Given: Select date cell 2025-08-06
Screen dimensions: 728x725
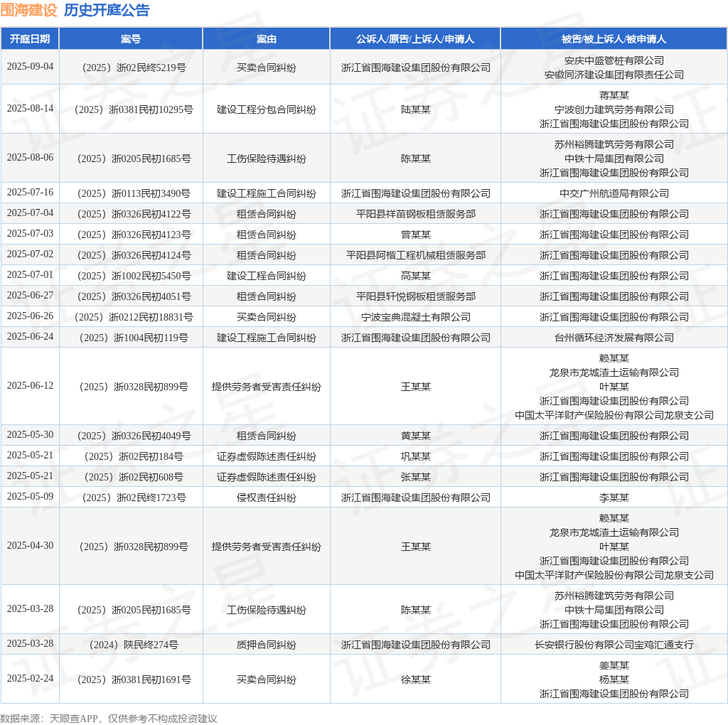Looking at the screenshot, I should coord(30,157).
